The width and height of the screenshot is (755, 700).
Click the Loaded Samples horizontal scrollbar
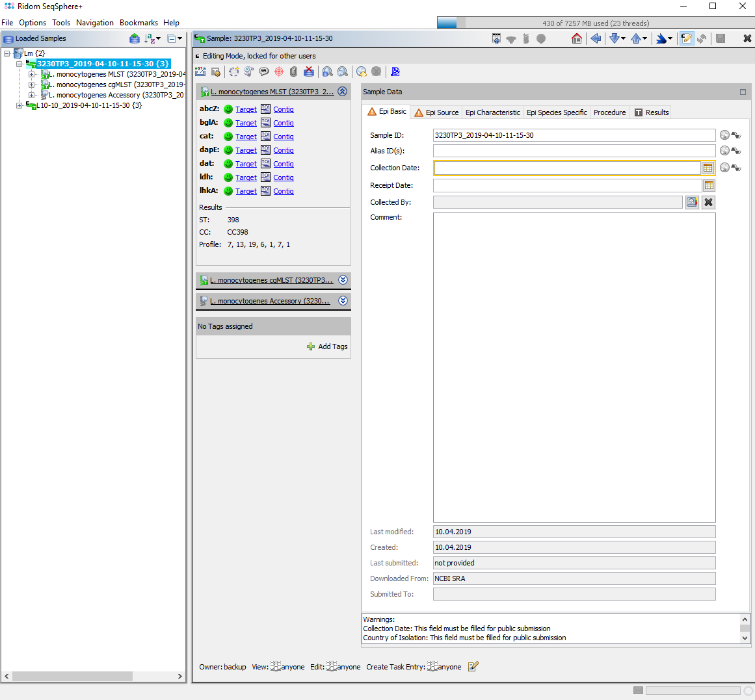coord(72,676)
